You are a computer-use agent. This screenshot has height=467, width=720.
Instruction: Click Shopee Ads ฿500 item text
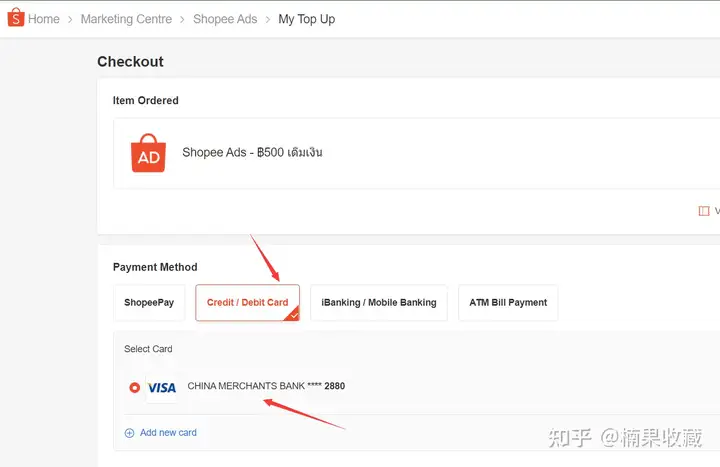click(252, 152)
